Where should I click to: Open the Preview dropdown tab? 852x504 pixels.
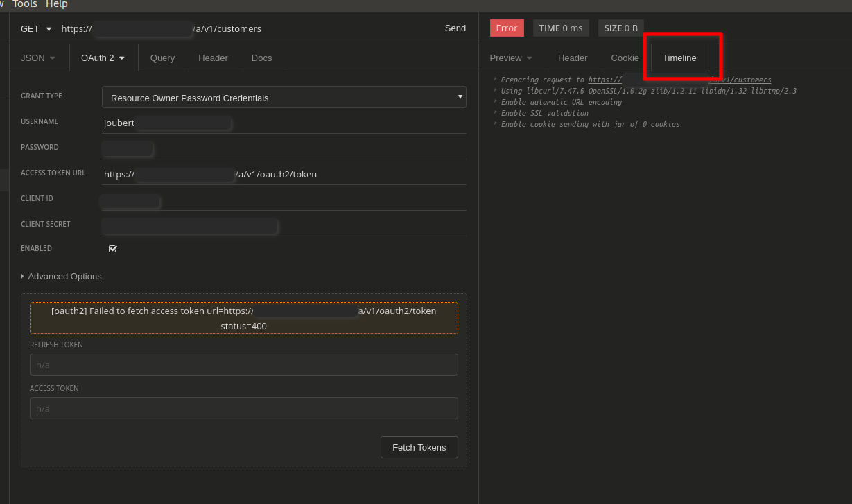click(x=511, y=58)
